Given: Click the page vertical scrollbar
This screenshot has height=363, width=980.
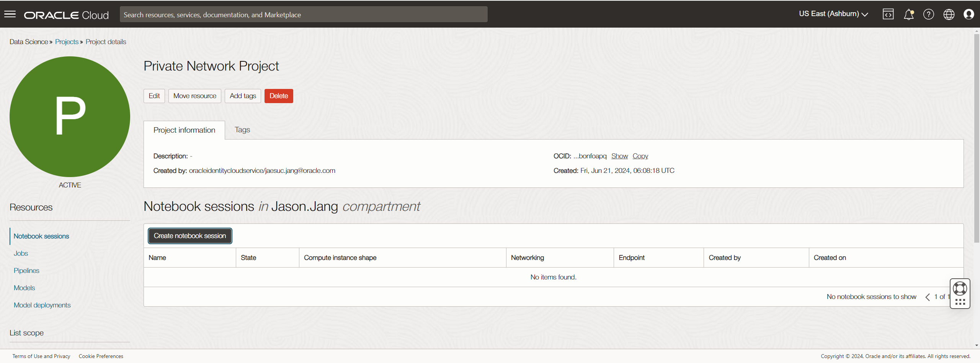Looking at the screenshot, I should tap(977, 138).
